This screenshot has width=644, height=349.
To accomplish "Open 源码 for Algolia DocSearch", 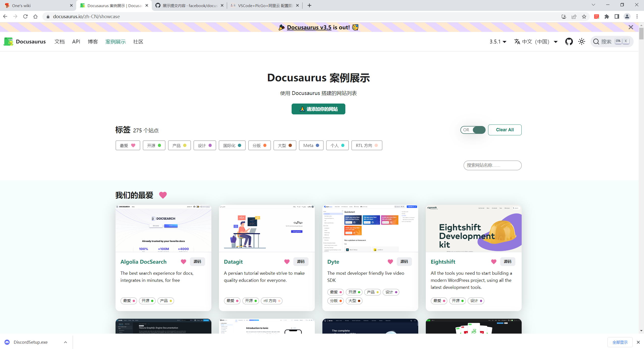I will (197, 262).
